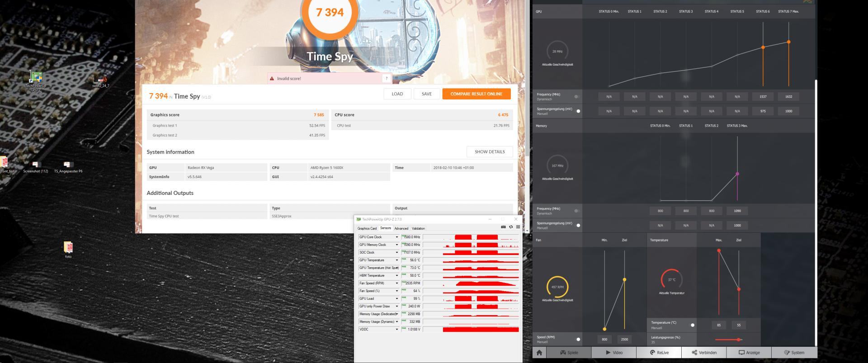Screen dimensions: 868x363
Task: Switch to Advanced tab in GPU-Z
Action: coord(401,228)
